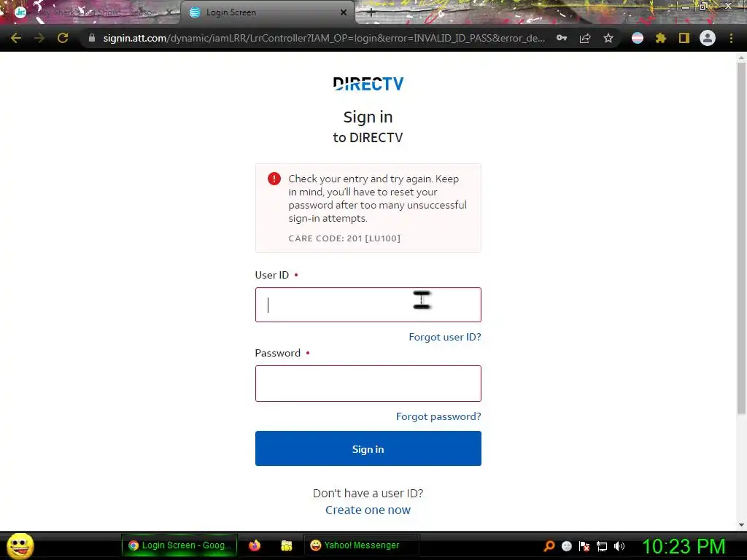Click the 'Sign in' heading text
The height and width of the screenshot is (560, 747).
tap(368, 117)
